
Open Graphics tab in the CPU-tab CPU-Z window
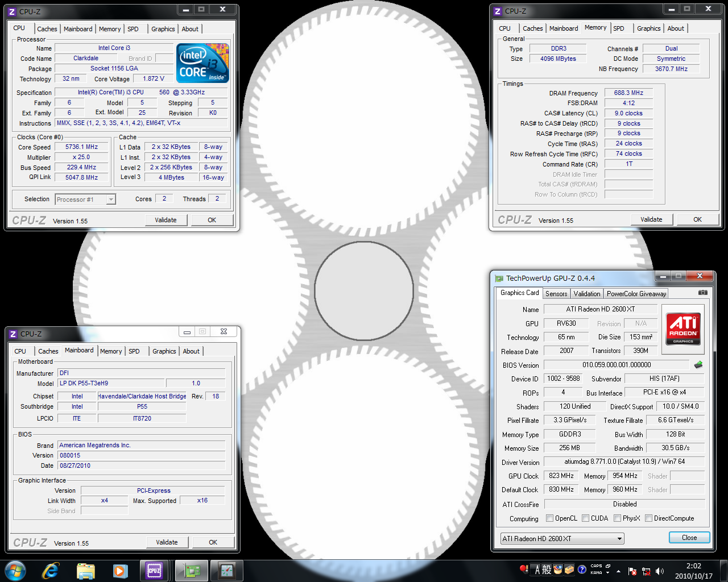pyautogui.click(x=163, y=29)
